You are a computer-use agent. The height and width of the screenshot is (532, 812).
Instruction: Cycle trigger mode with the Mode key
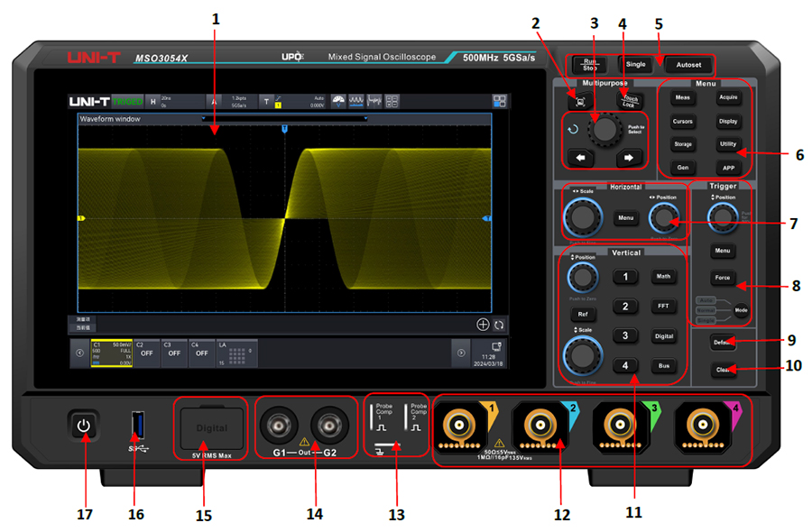click(x=741, y=310)
